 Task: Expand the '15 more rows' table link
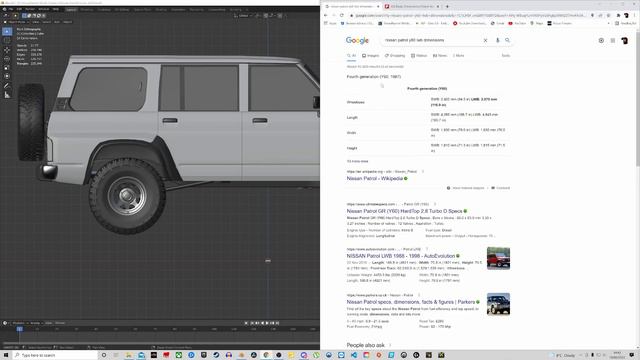[x=358, y=161]
